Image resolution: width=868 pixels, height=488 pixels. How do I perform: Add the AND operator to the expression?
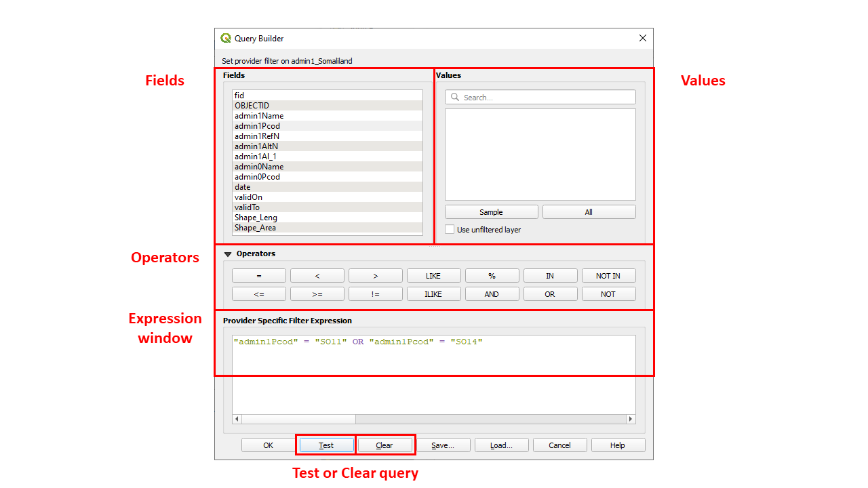492,294
